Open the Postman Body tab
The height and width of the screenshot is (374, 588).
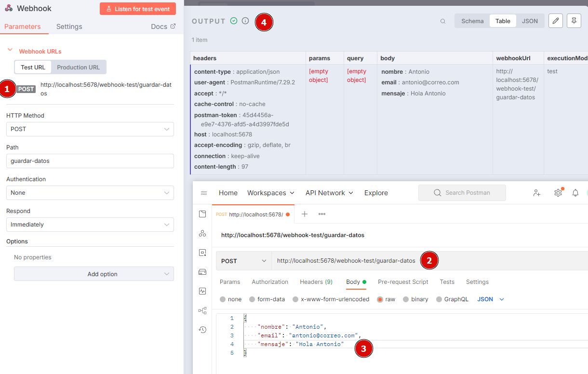click(x=356, y=282)
